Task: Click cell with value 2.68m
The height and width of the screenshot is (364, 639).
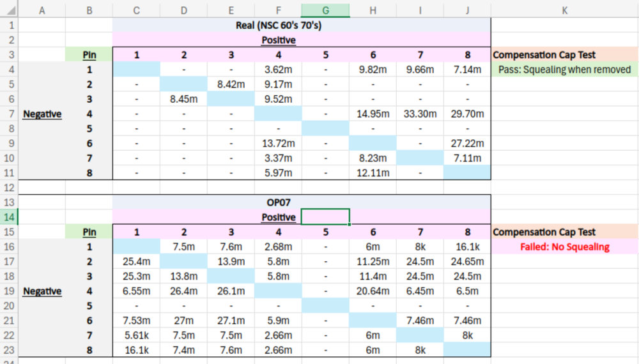Action: [279, 246]
